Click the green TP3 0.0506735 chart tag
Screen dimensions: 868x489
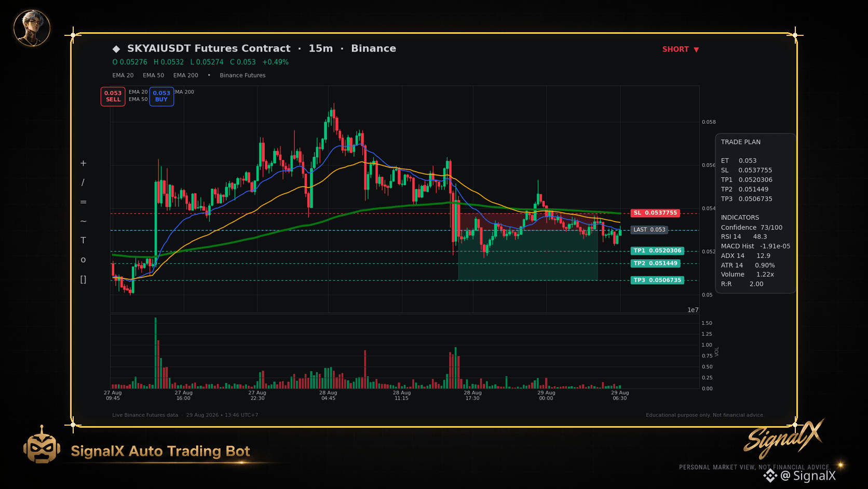657,280
